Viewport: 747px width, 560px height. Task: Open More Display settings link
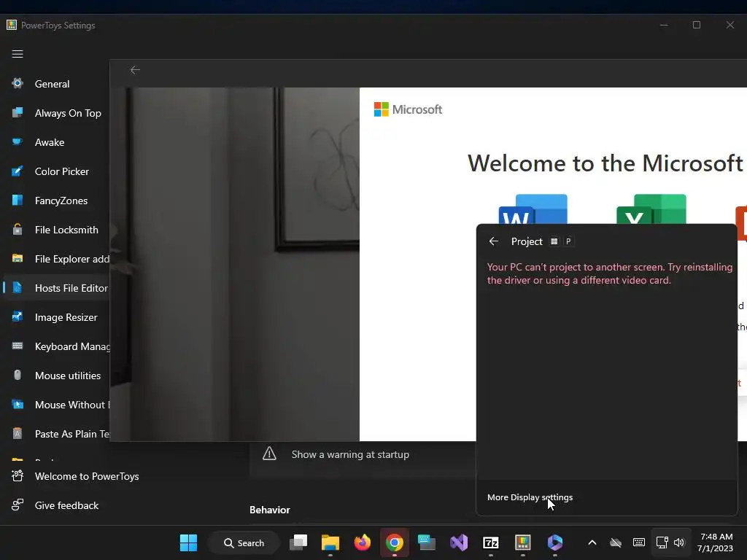[530, 497]
